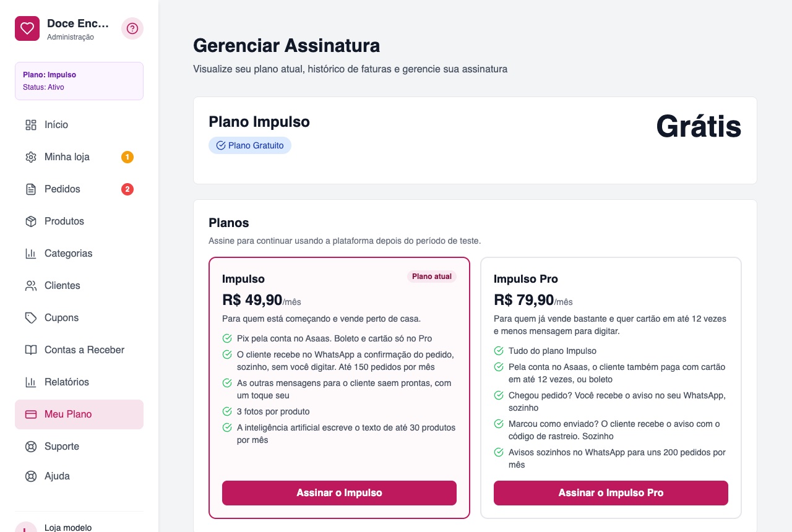The image size is (792, 532).
Task: Click the Plano Impulso status box in the sidebar
Action: [79, 81]
